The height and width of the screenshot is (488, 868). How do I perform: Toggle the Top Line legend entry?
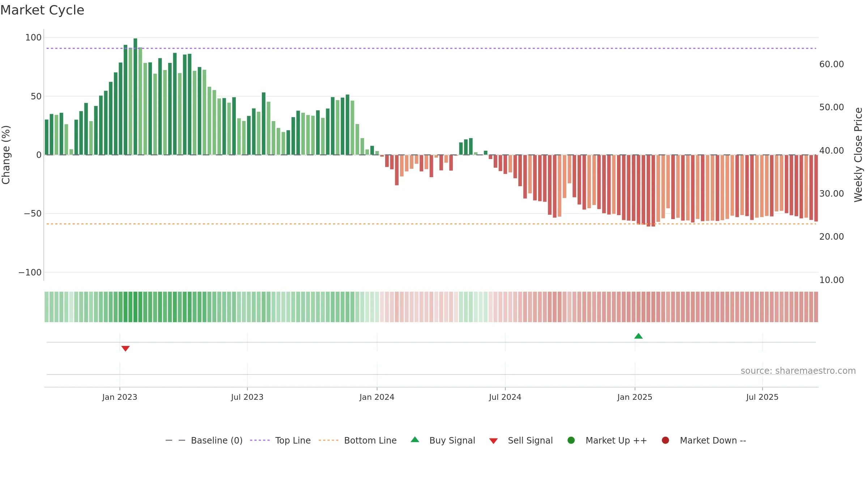[280, 441]
